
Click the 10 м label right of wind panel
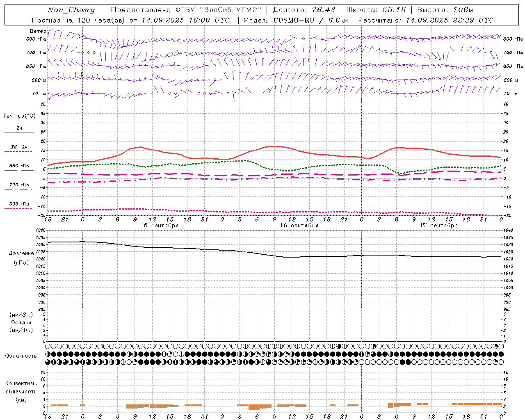pyautogui.click(x=511, y=94)
